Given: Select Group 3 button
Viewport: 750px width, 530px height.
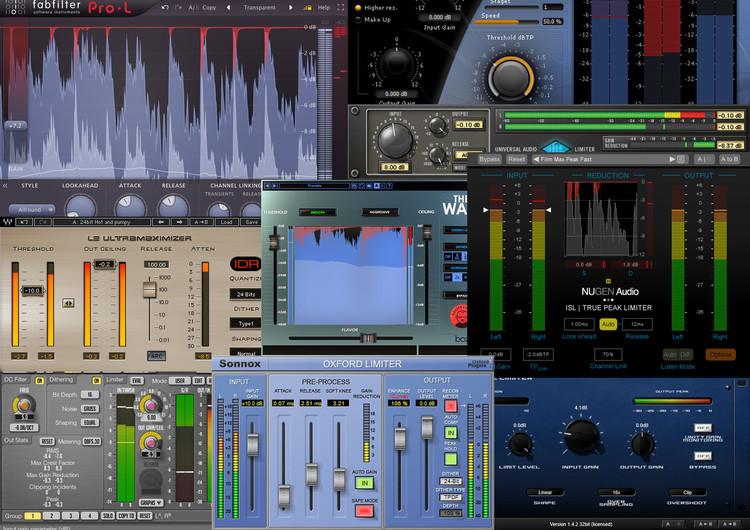Looking at the screenshot, I should 70,516.
